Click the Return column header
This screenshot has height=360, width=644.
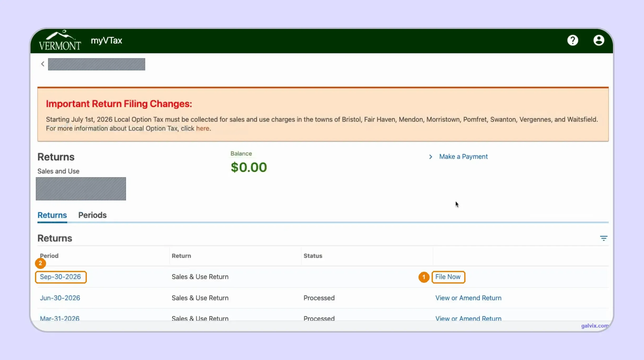click(181, 256)
